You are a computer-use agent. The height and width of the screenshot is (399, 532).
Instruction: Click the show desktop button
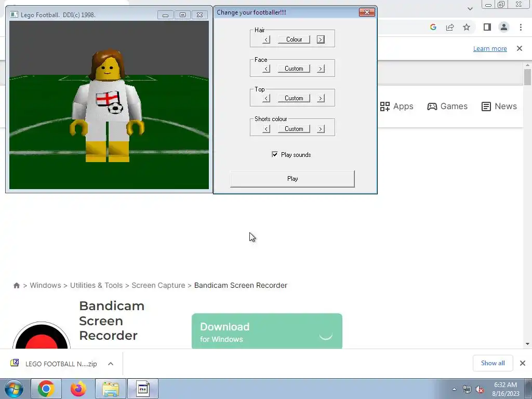[529, 389]
